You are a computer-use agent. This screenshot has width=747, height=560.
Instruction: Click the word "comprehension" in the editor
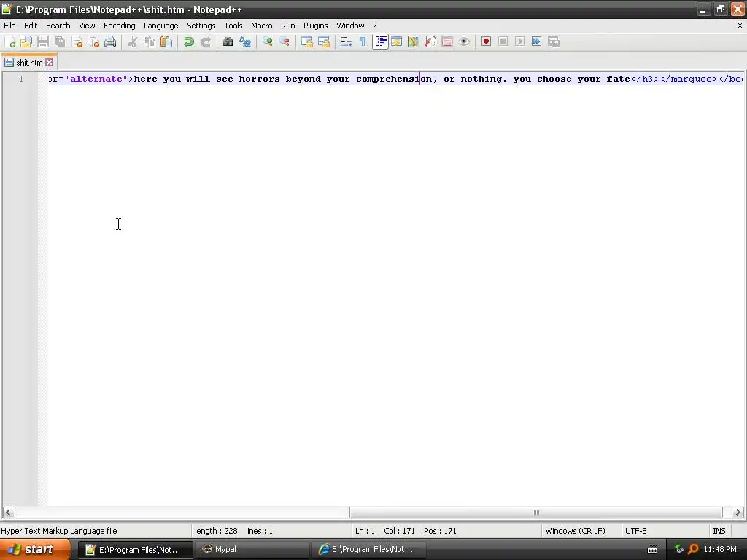[x=394, y=79]
